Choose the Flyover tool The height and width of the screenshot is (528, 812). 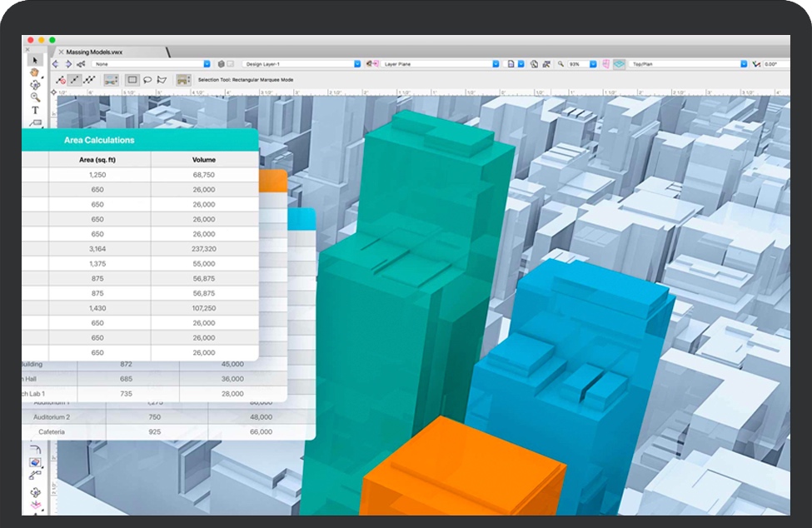[35, 85]
